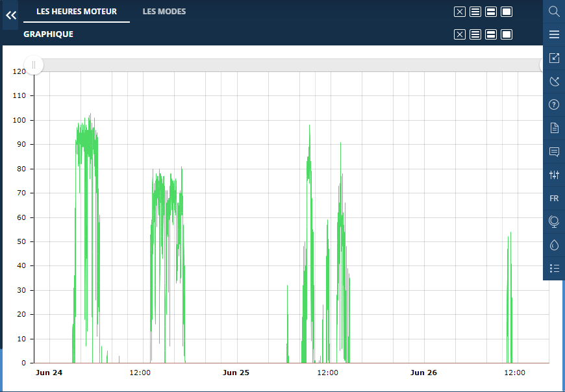Image resolution: width=565 pixels, height=392 pixels.
Task: Click the document report icon
Action: [x=554, y=128]
